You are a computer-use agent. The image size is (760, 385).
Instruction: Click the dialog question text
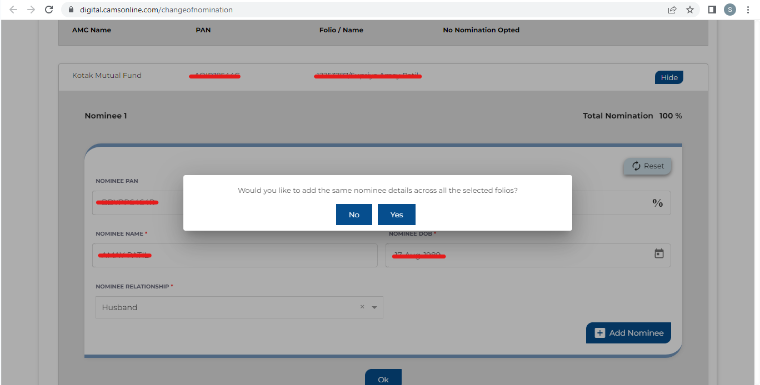click(x=378, y=191)
